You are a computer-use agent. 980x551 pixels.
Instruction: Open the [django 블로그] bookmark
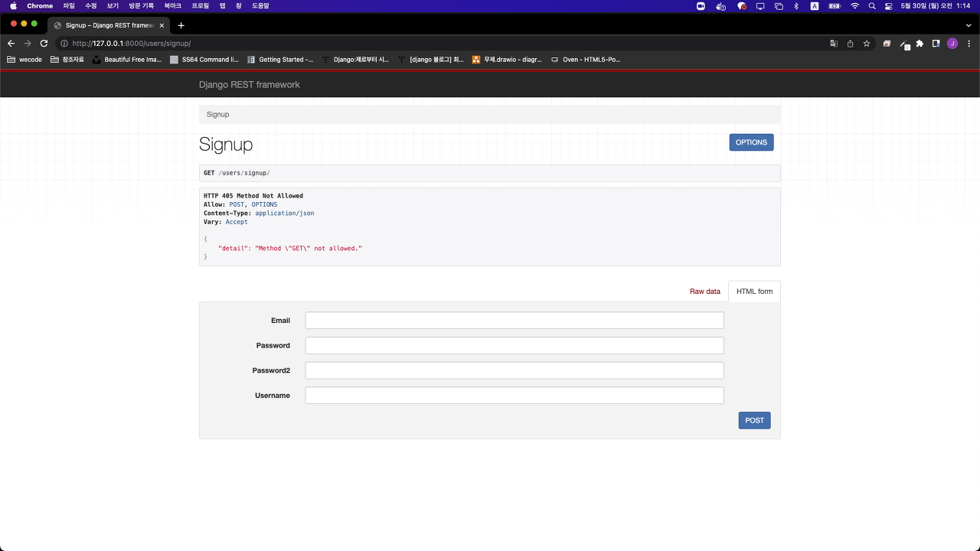tap(431, 59)
